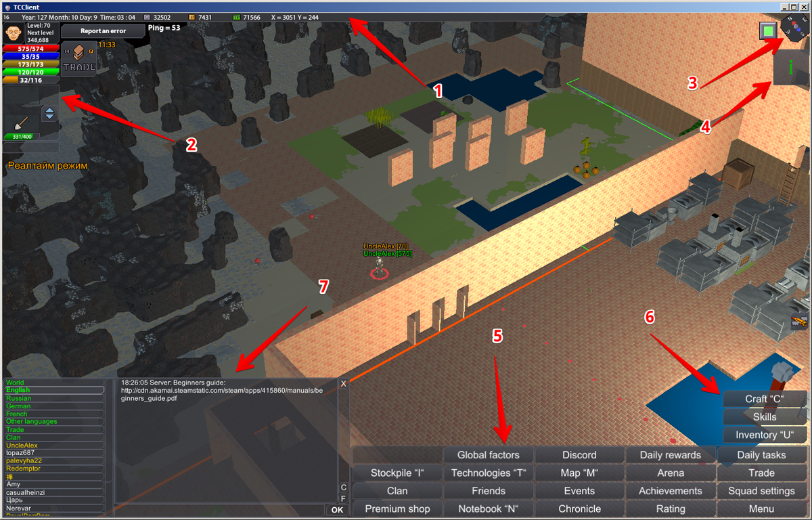Click the chat 'C' button
The width and height of the screenshot is (812, 520).
pyautogui.click(x=344, y=487)
